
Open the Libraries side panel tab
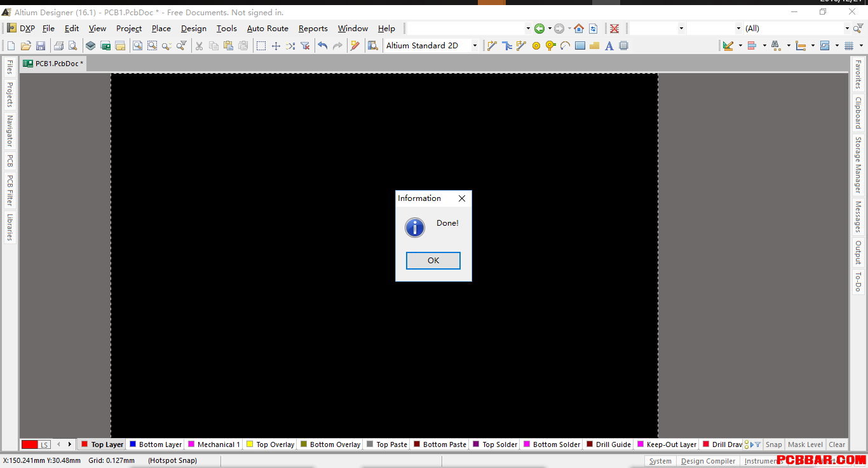point(10,227)
